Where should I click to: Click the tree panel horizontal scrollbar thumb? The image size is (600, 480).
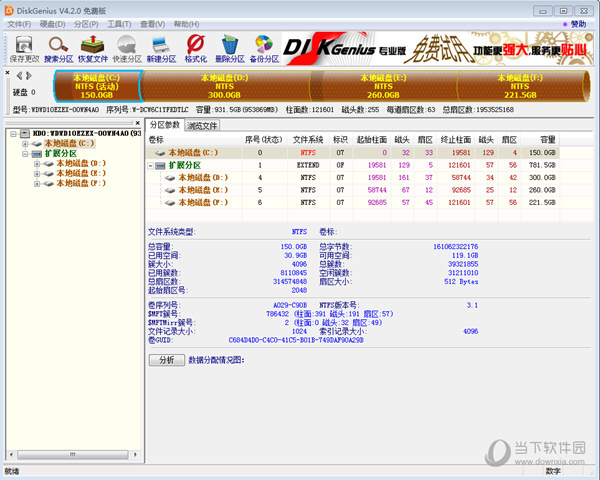[73, 455]
